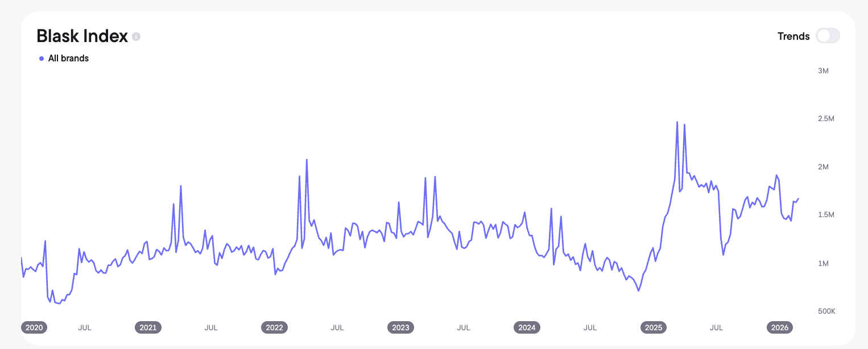868x349 pixels.
Task: Click the JUL label between 2020 and 2021
Action: (x=85, y=327)
